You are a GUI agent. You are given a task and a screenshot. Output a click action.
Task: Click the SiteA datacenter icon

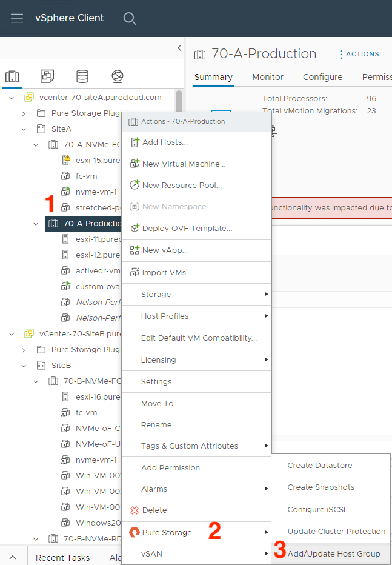[x=41, y=129]
